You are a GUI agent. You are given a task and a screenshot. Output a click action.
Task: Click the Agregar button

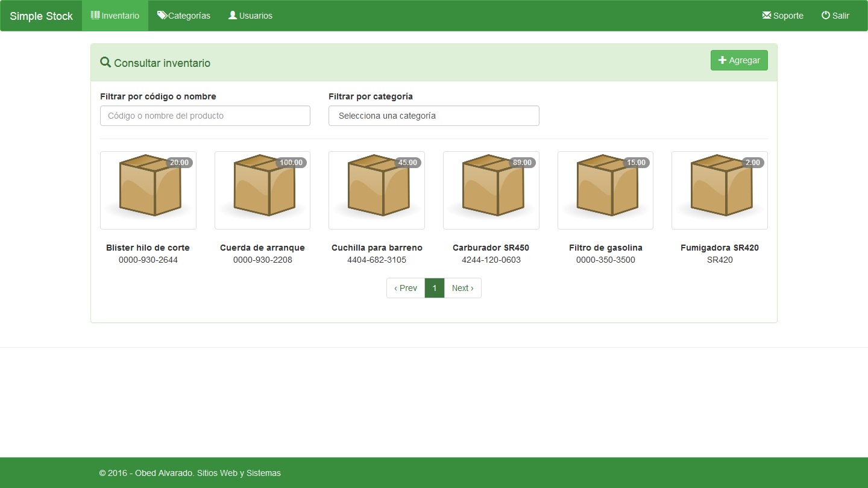click(739, 60)
